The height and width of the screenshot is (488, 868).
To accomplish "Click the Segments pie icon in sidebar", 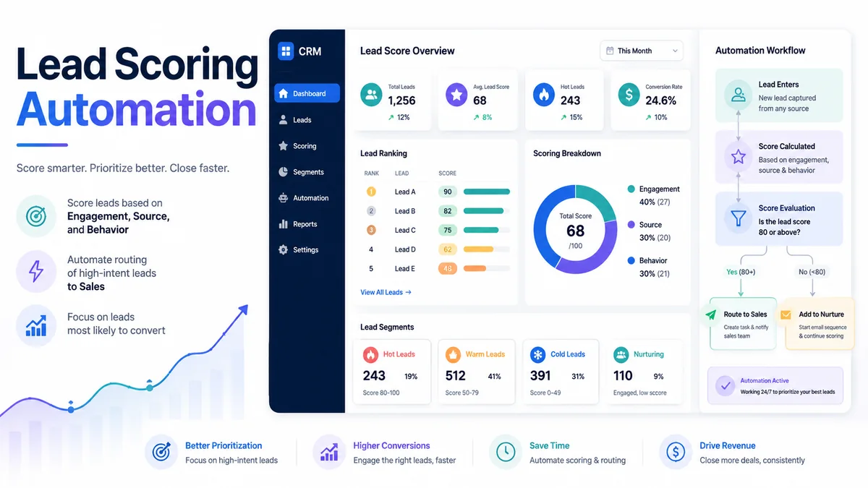I will pyautogui.click(x=284, y=172).
